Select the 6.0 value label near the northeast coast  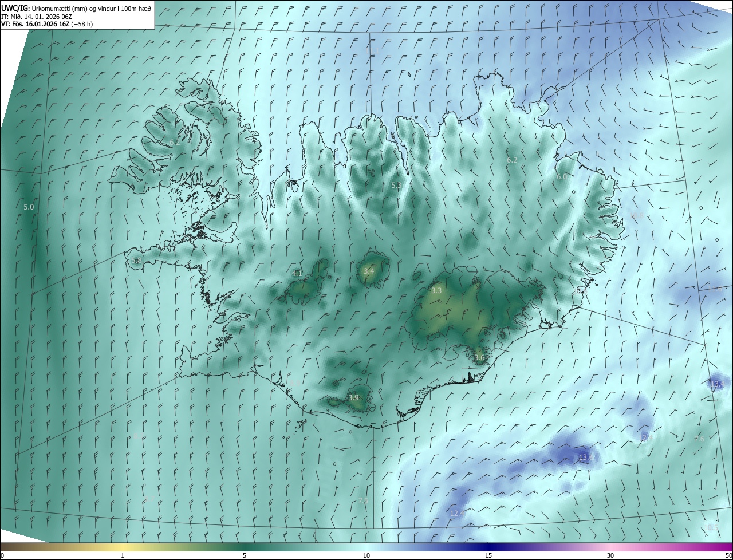[x=562, y=178]
